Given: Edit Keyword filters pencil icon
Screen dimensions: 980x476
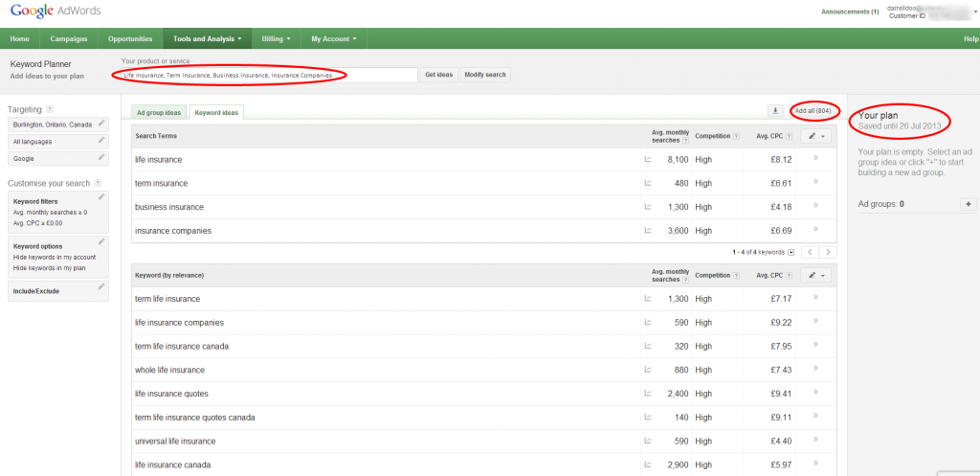Looking at the screenshot, I should tap(101, 197).
